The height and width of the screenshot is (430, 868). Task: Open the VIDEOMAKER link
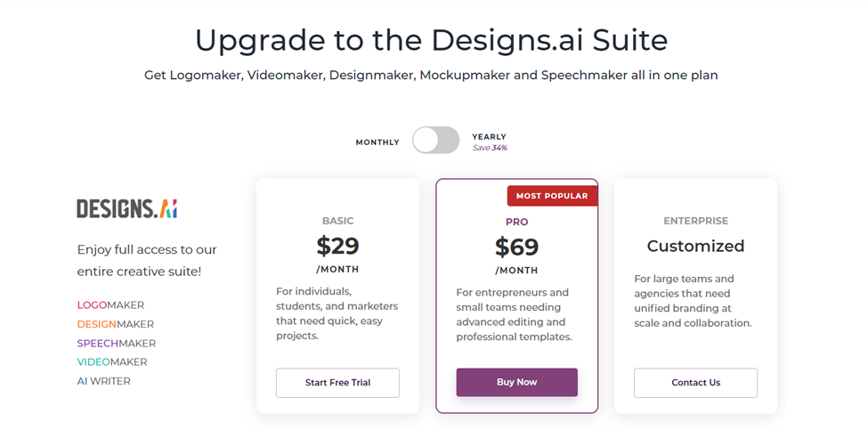coord(112,362)
